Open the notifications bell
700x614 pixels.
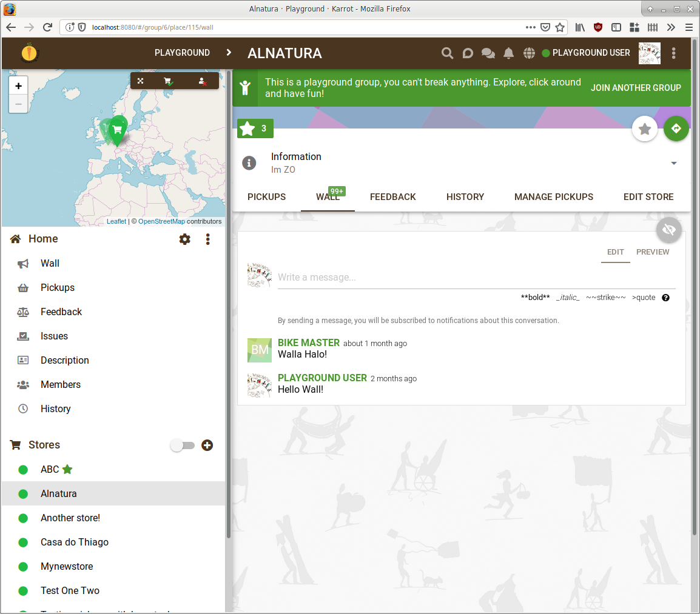tap(508, 53)
